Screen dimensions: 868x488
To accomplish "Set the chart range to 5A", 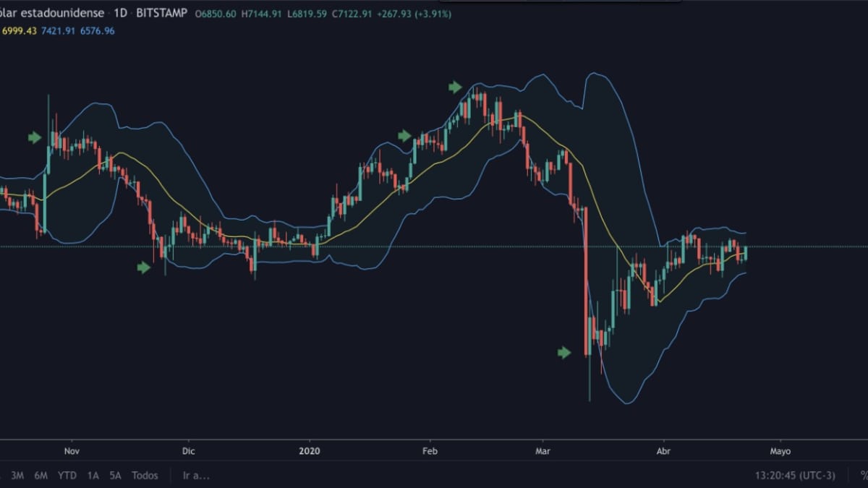I will 115,475.
